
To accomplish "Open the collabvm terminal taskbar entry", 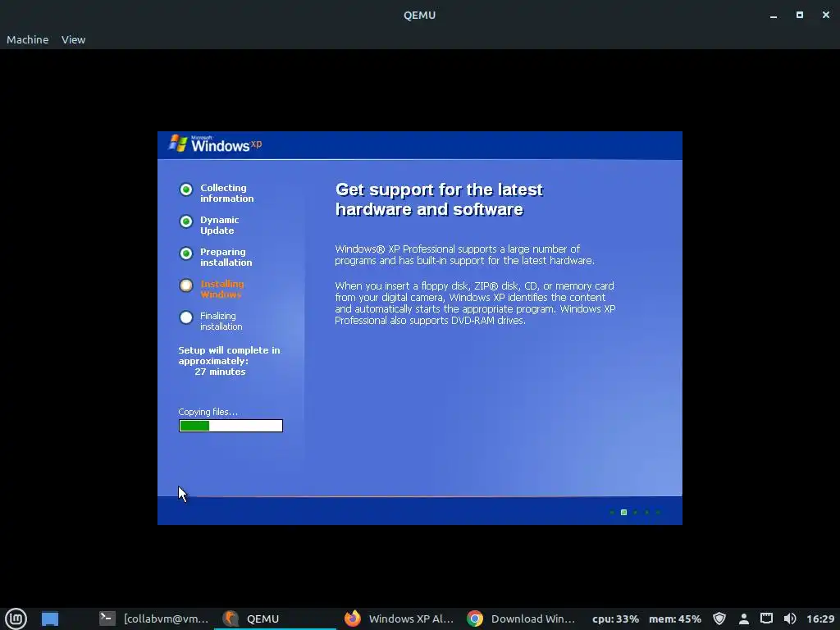I will 153,619.
